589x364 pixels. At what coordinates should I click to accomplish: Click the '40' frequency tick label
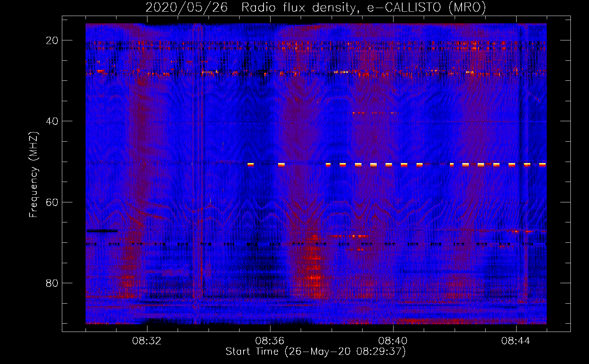click(52, 121)
